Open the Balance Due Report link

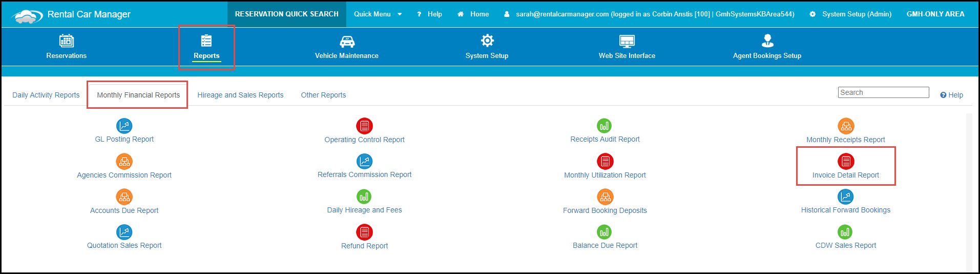(605, 245)
